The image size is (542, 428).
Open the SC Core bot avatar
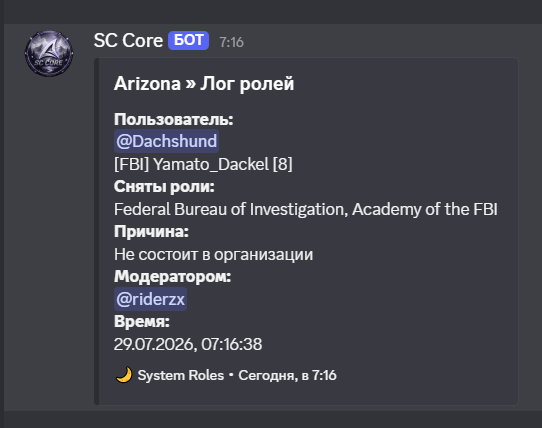(x=49, y=53)
